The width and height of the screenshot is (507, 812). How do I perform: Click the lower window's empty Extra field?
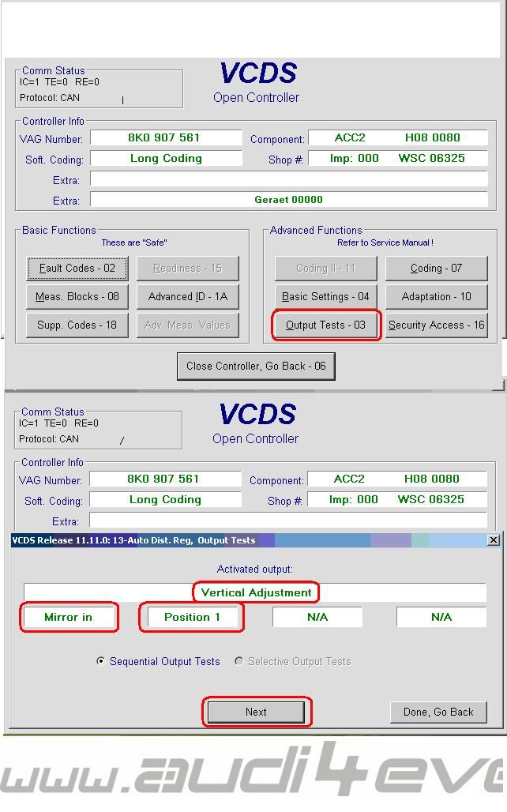tap(288, 521)
